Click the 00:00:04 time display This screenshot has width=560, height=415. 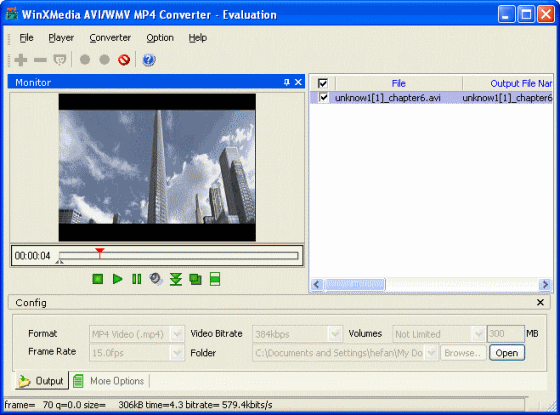pyautogui.click(x=32, y=256)
